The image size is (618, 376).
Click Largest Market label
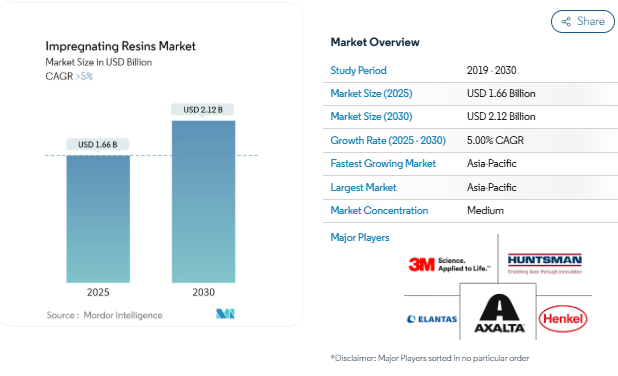(363, 187)
